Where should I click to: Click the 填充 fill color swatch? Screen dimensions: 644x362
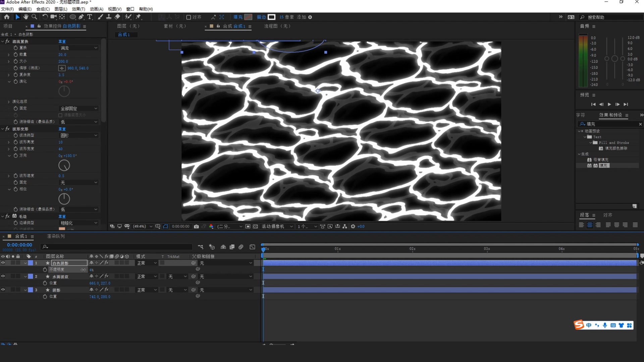coord(248,17)
